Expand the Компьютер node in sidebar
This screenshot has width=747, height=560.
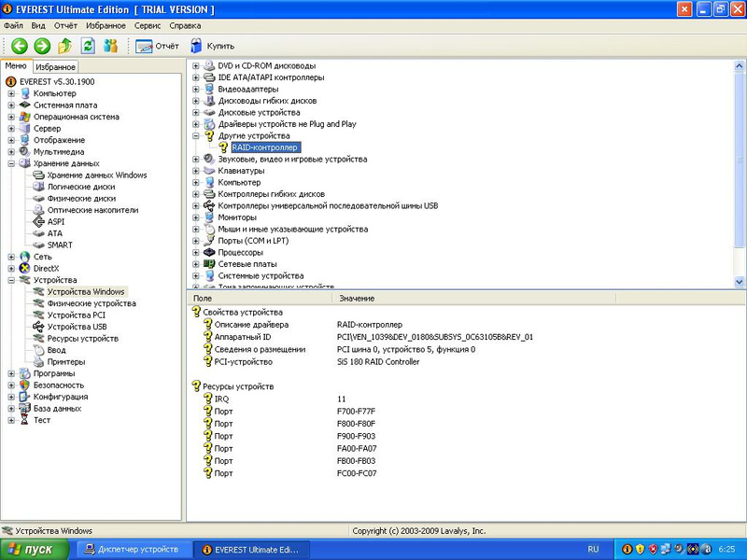pyautogui.click(x=11, y=93)
